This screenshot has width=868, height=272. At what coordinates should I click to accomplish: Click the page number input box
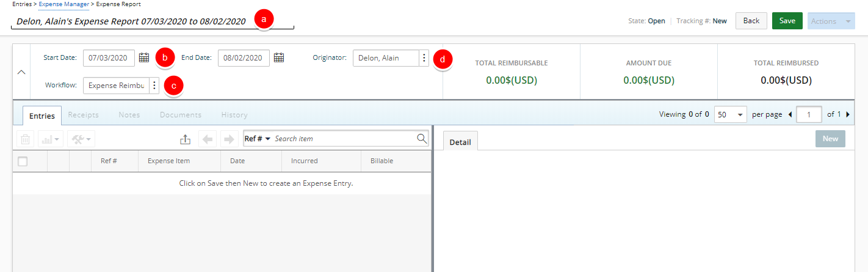(809, 114)
